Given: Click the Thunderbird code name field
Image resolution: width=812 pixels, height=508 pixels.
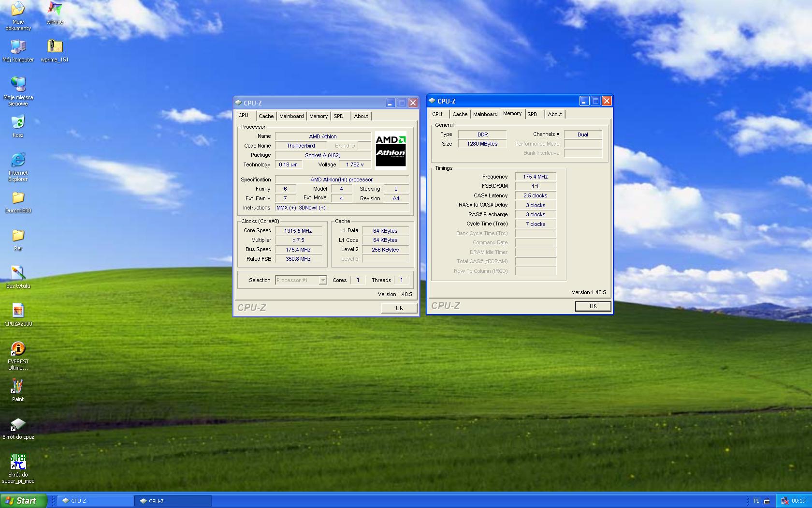Looking at the screenshot, I should pyautogui.click(x=301, y=146).
